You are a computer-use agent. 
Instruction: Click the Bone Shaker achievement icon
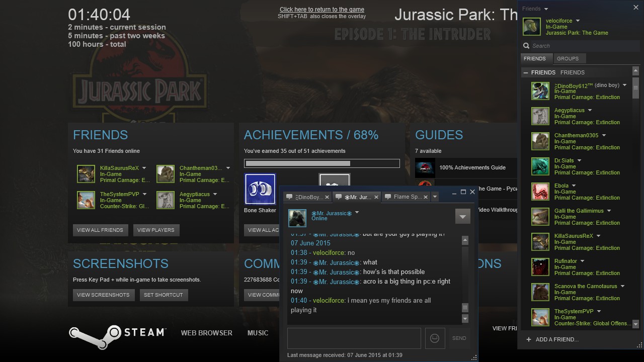pos(260,189)
